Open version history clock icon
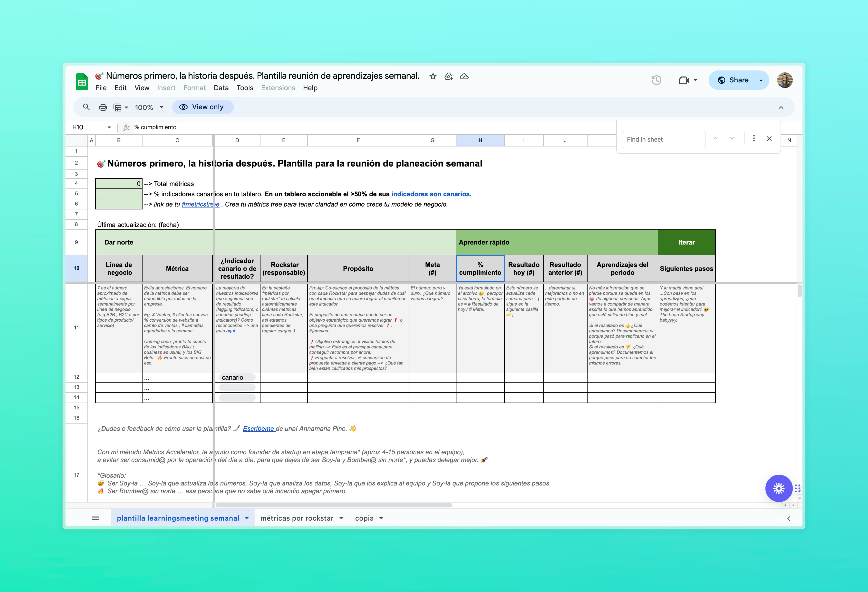The width and height of the screenshot is (868, 592). (x=656, y=80)
